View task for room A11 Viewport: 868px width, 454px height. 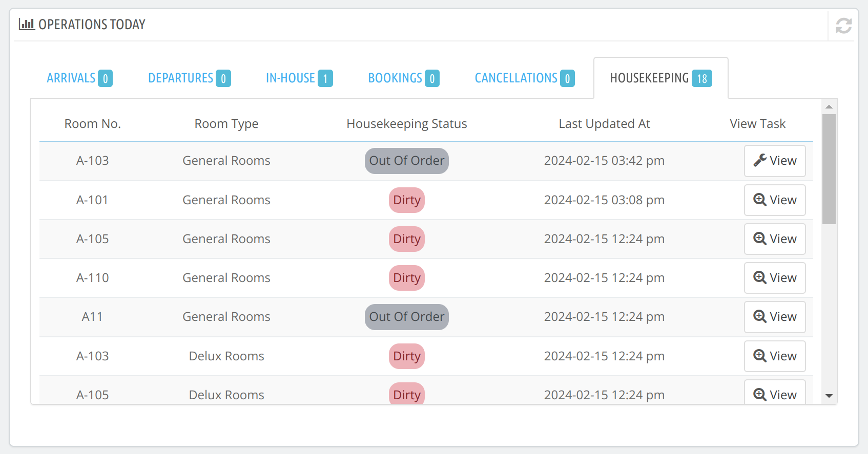(x=775, y=317)
